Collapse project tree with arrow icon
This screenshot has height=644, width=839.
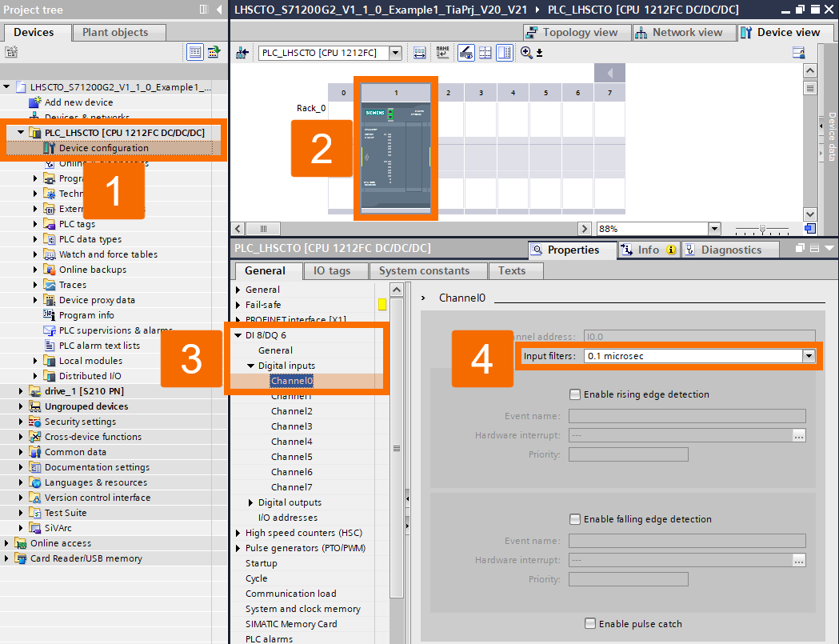coord(219,9)
